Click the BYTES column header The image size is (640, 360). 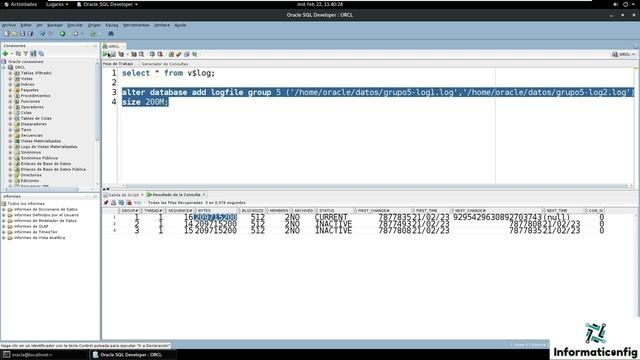coord(216,211)
